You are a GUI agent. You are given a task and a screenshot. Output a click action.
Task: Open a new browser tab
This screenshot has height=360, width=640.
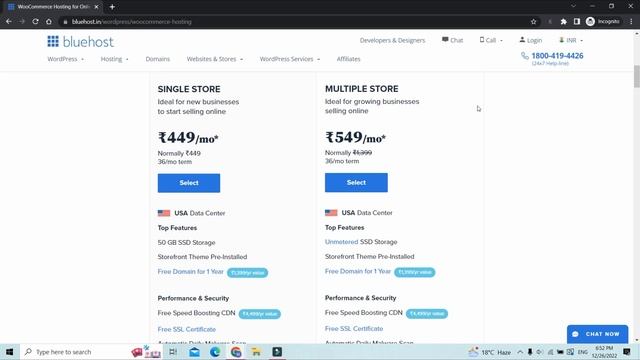[112, 7]
